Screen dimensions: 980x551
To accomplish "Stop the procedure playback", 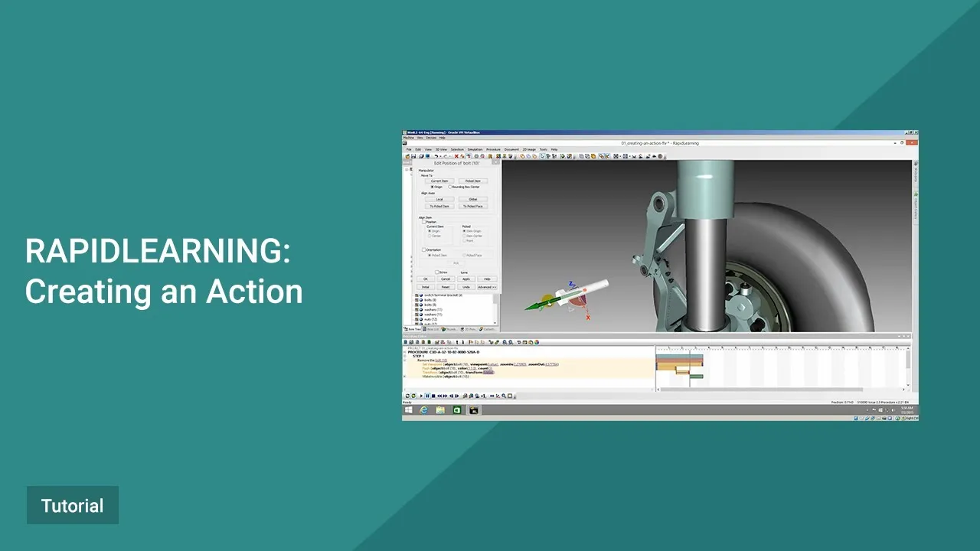I will (433, 396).
